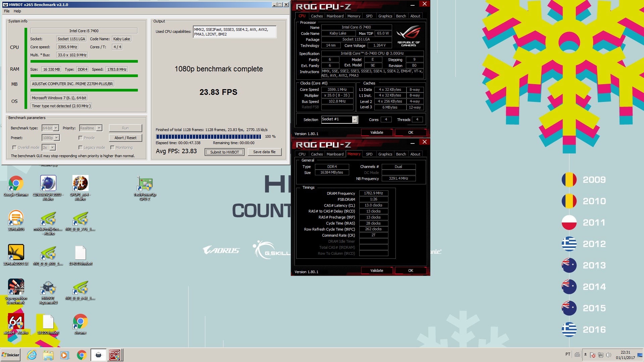Open NVI_0_0_775 desktop icon

click(80, 221)
